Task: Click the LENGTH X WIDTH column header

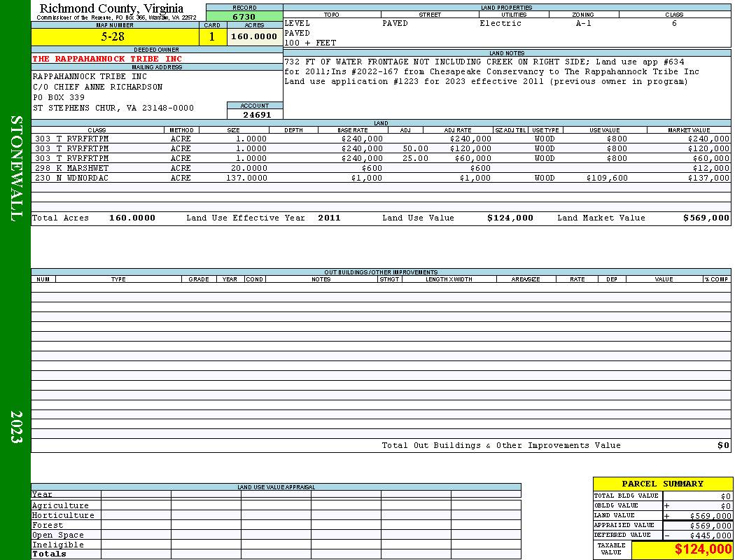Action: click(x=449, y=279)
